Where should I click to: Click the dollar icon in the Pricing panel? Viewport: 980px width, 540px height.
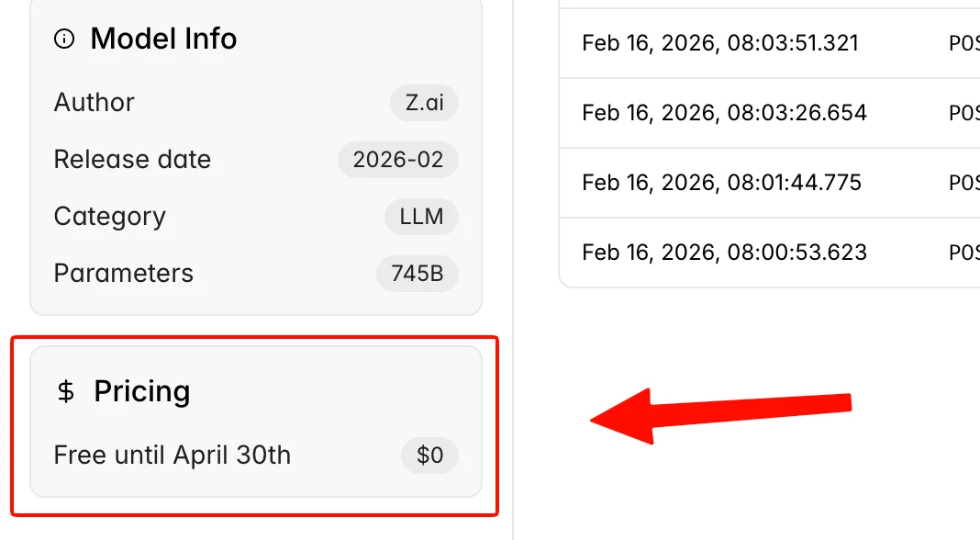(64, 391)
